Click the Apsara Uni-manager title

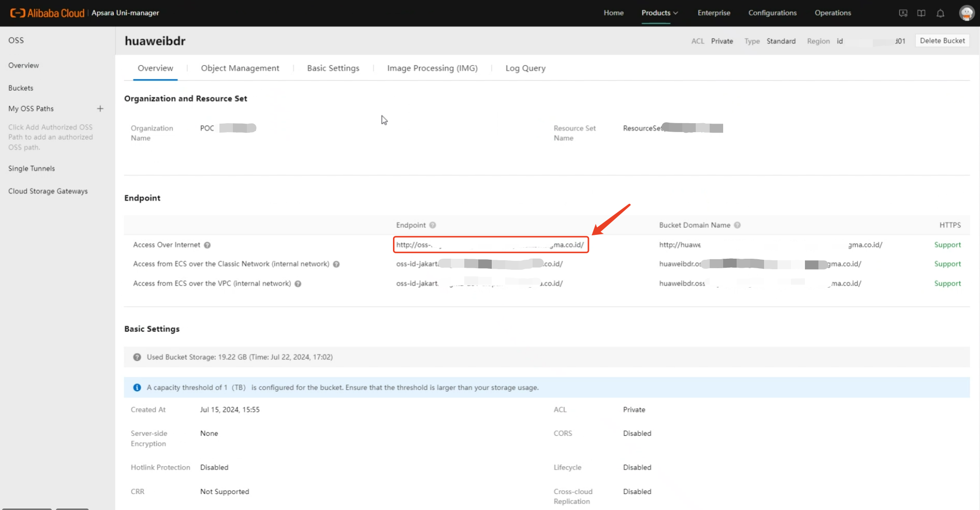[125, 13]
